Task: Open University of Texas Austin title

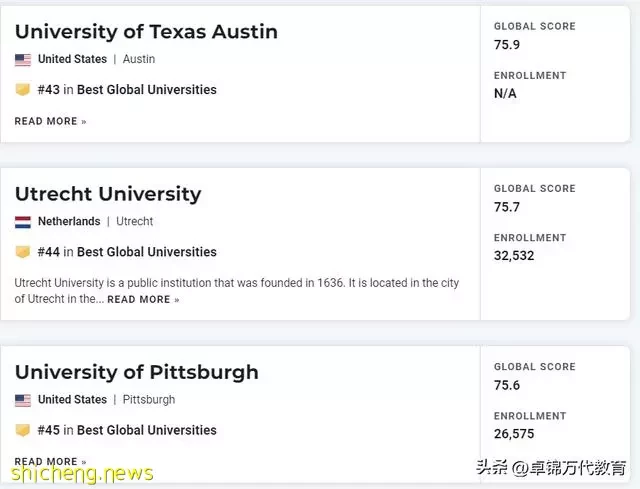Action: point(146,31)
